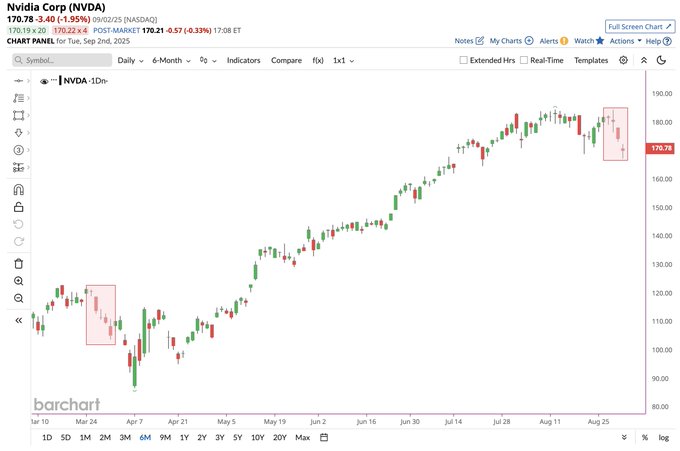Select the 20Y range
Viewport: 680px width, 451px height.
coord(280,438)
